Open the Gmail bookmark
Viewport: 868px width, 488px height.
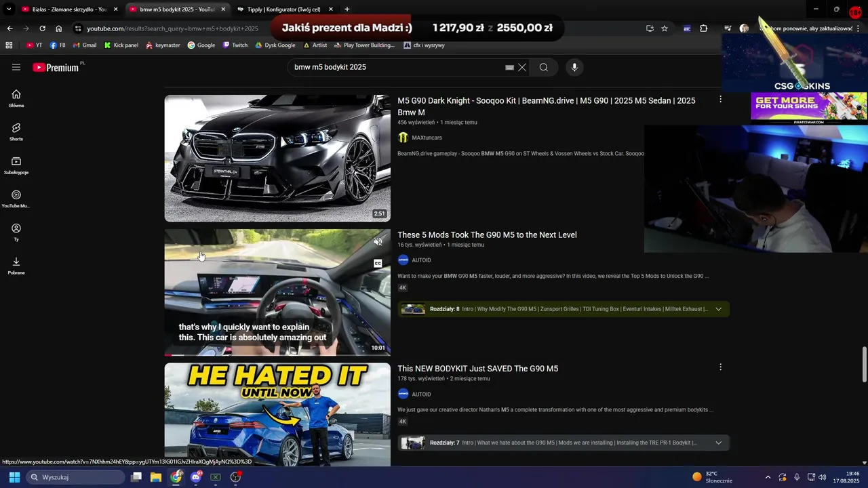pos(84,45)
